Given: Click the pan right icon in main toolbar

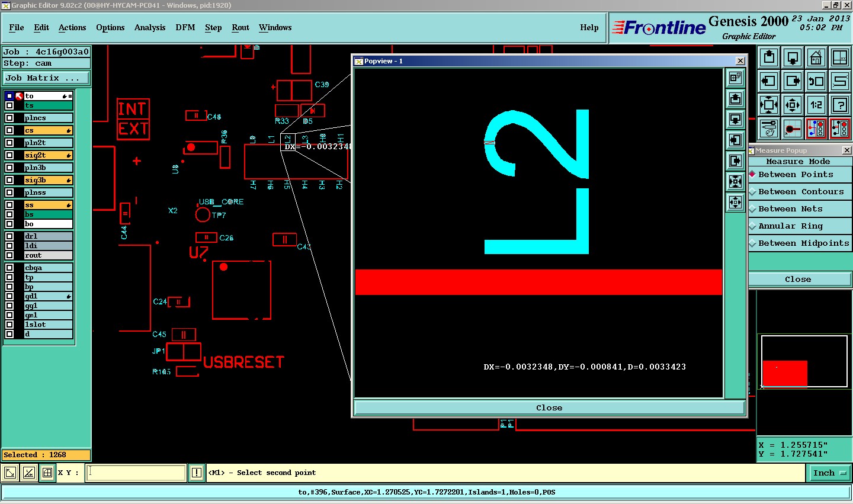Looking at the screenshot, I should coord(793,81).
